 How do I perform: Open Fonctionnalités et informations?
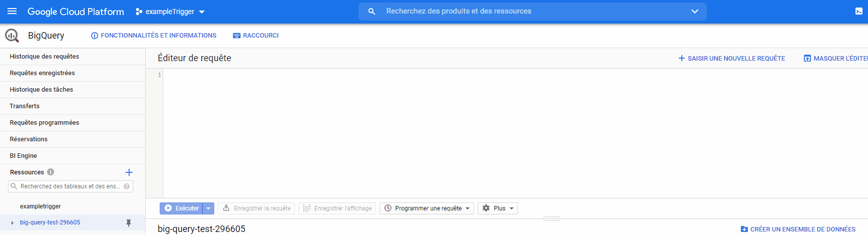[154, 36]
